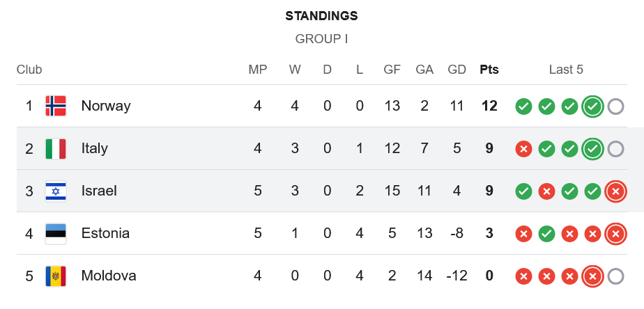644x309 pixels.
Task: Select Norway's highlighted latest win checkmark
Action: tap(592, 106)
